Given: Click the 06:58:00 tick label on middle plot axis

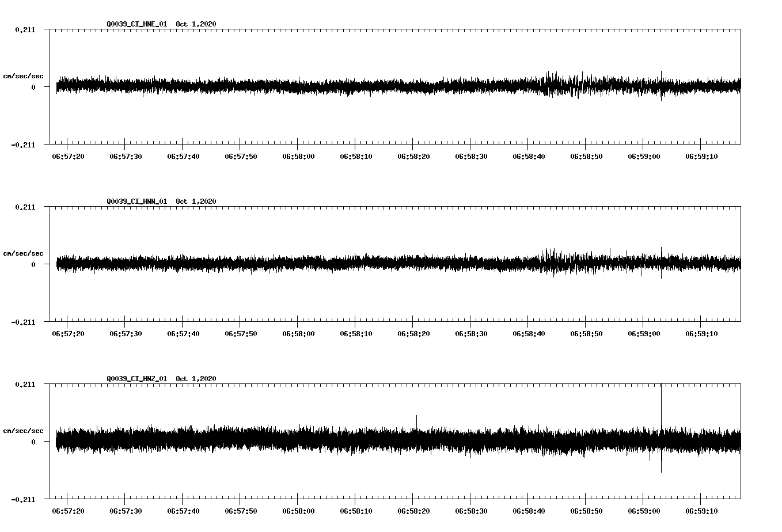Looking at the screenshot, I should (x=298, y=332).
